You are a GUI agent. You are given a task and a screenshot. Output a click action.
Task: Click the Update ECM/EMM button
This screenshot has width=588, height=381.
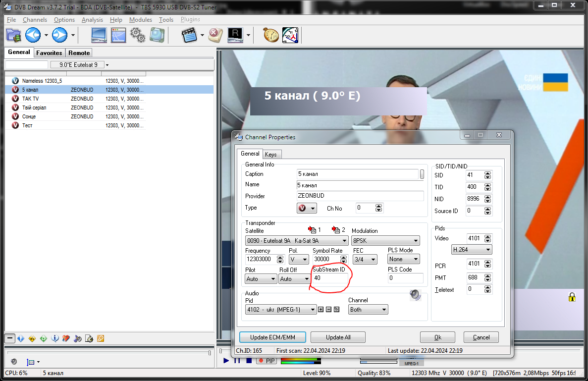tap(272, 337)
